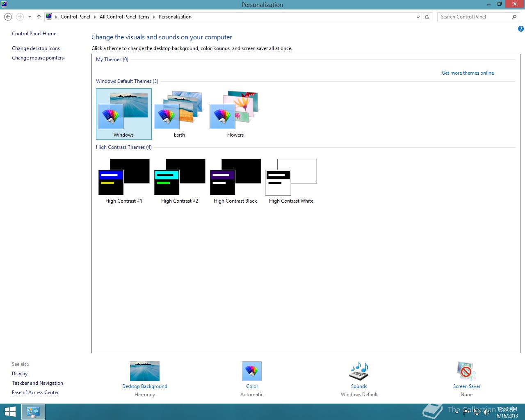
Task: Open the Display link under See also
Action: [20, 374]
